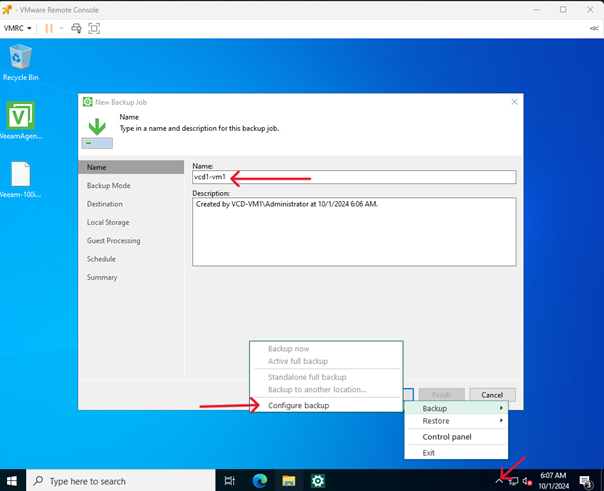The height and width of the screenshot is (491, 604).
Task: Choose Control panel from tray menu
Action: (447, 437)
